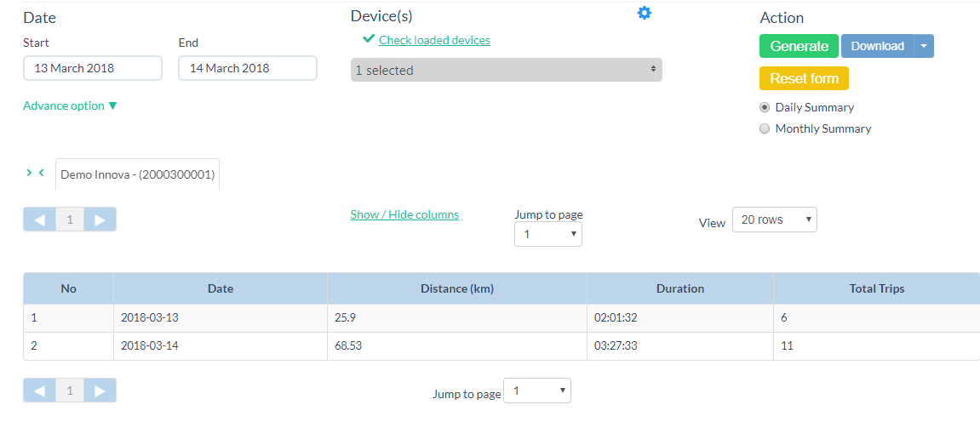
Task: Click the Start date input field
Action: pos(93,68)
